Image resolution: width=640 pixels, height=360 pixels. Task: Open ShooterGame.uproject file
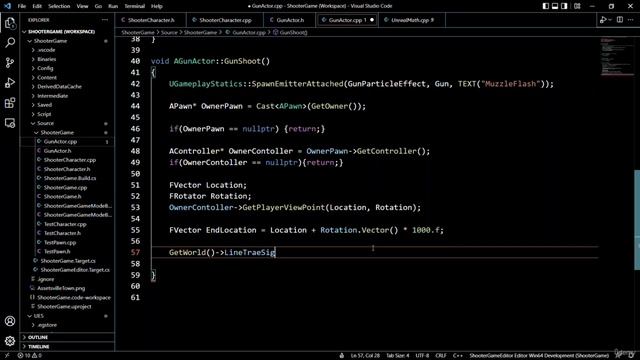click(64, 307)
